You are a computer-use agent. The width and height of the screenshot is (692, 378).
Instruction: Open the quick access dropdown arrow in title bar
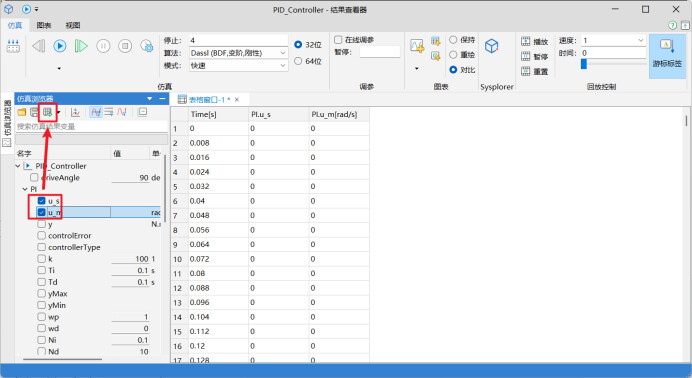36,9
